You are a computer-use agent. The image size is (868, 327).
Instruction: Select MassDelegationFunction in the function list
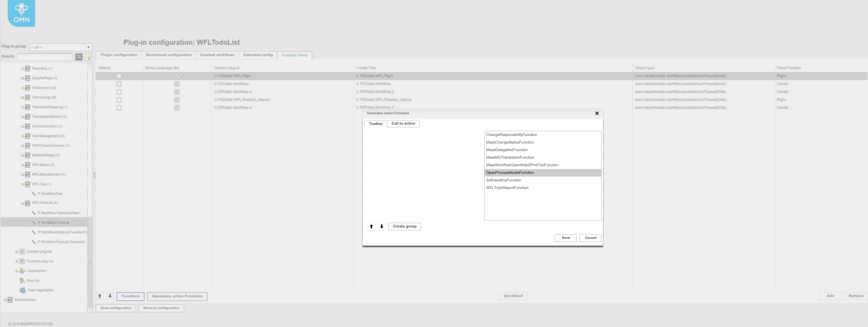tap(543, 150)
